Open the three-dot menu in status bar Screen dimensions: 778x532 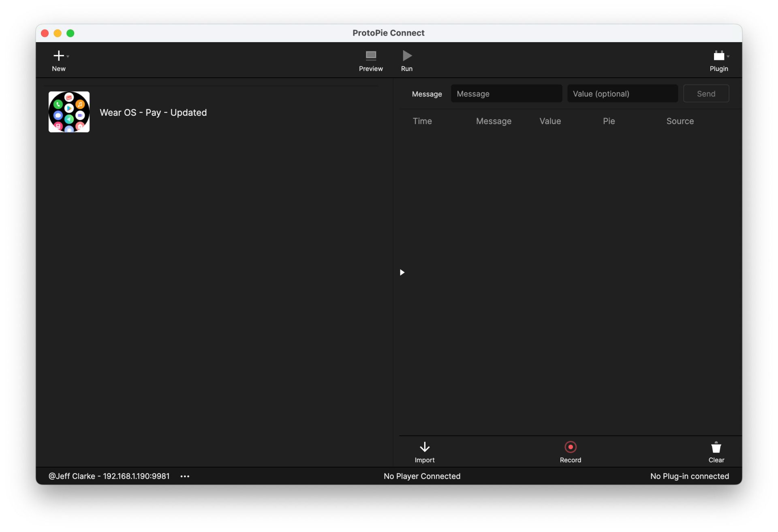coord(185,476)
